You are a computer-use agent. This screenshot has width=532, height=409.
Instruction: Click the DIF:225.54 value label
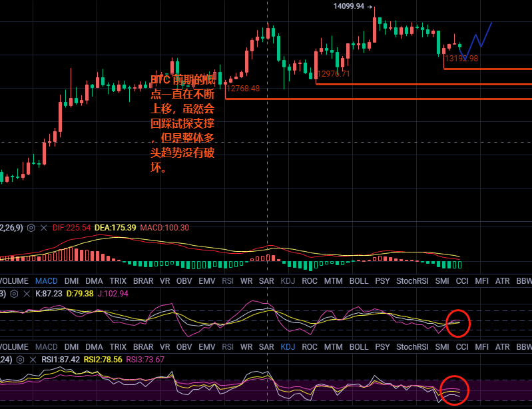tap(72, 228)
